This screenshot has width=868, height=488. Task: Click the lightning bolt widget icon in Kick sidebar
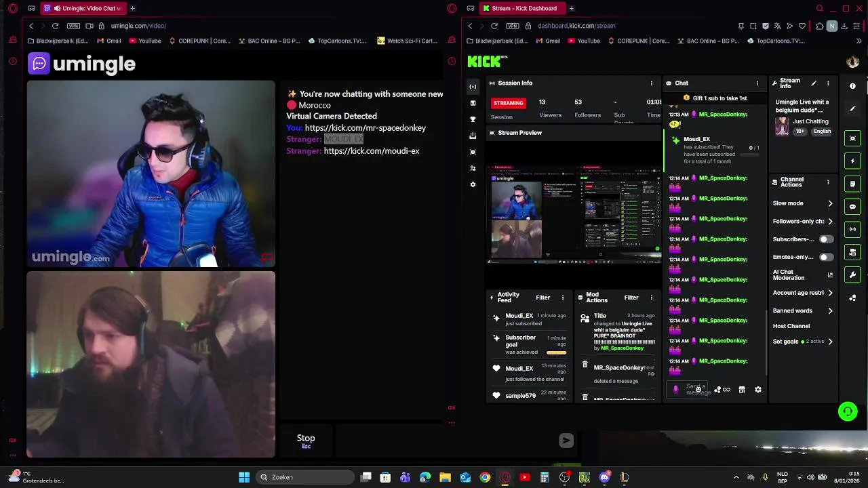click(852, 161)
